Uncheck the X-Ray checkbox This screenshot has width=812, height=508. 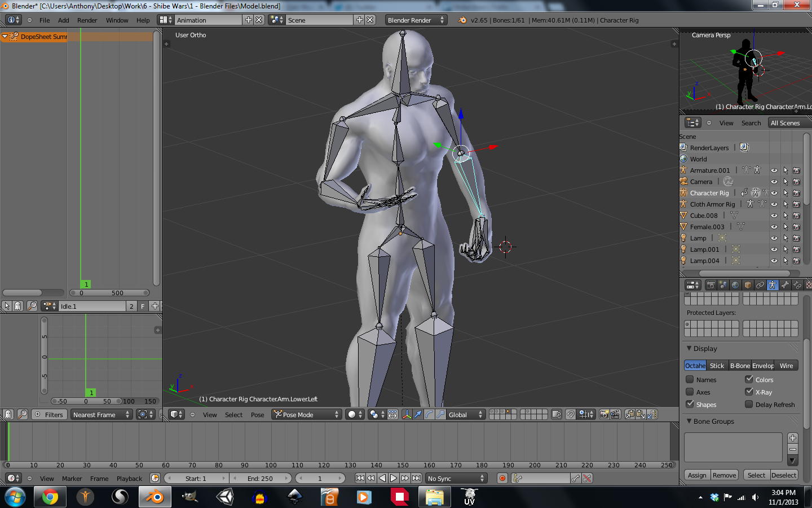[x=749, y=392]
